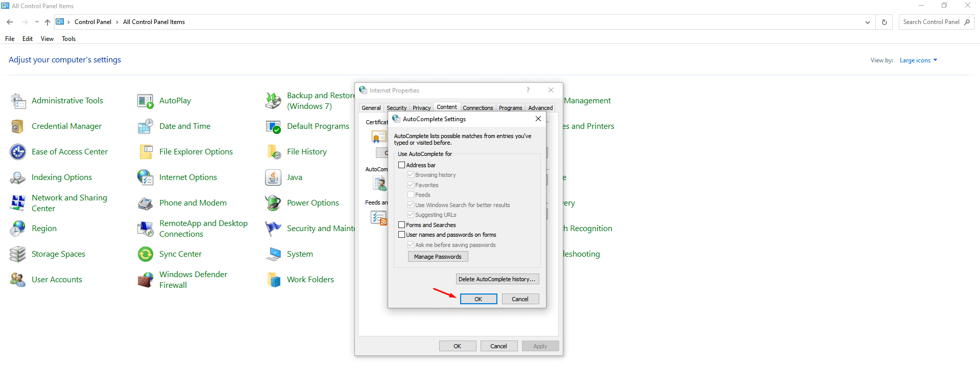Cancel the AutoComplete Settings dialog

point(520,299)
